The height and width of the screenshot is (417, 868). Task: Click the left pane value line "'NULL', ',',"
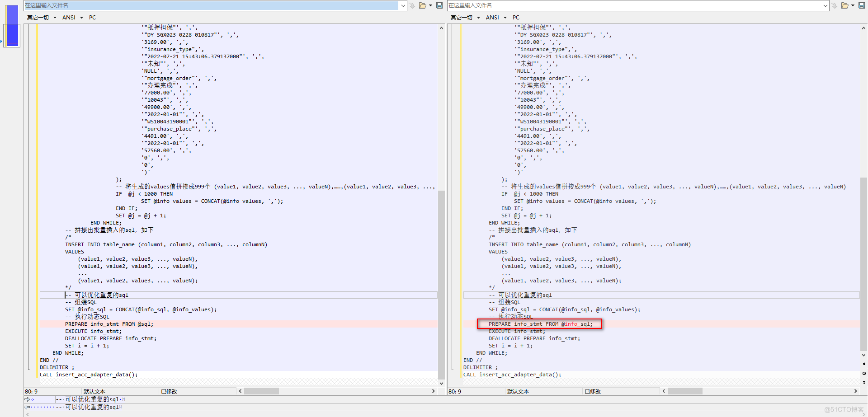click(160, 71)
